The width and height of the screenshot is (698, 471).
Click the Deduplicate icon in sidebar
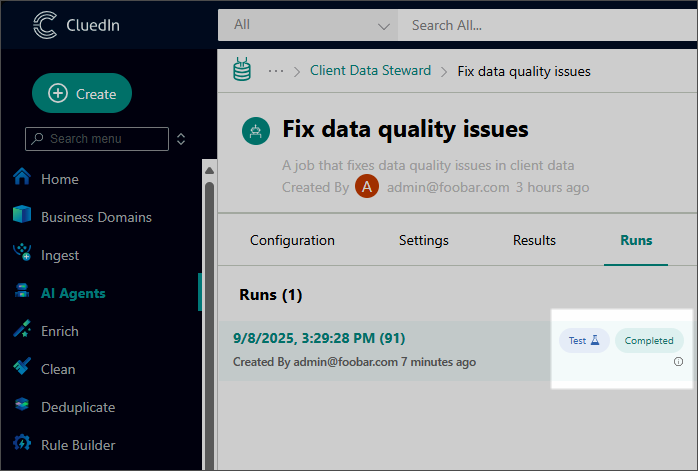coord(22,406)
